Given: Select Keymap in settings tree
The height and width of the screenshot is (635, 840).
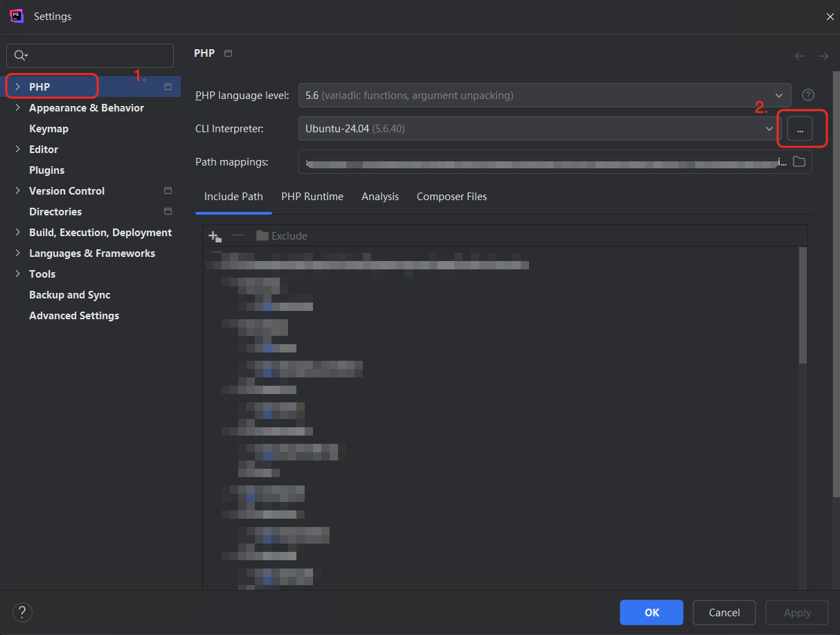Looking at the screenshot, I should [48, 129].
